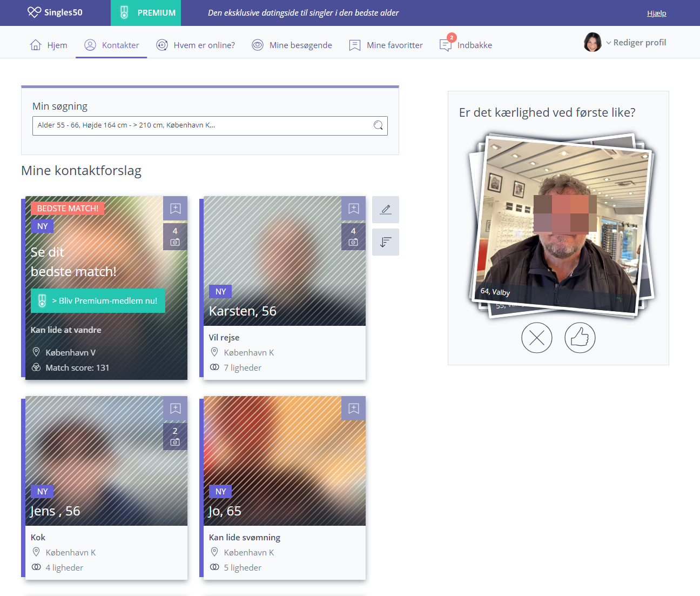Click the BEDSTE MATCH! label
This screenshot has height=596, width=700.
tap(68, 209)
